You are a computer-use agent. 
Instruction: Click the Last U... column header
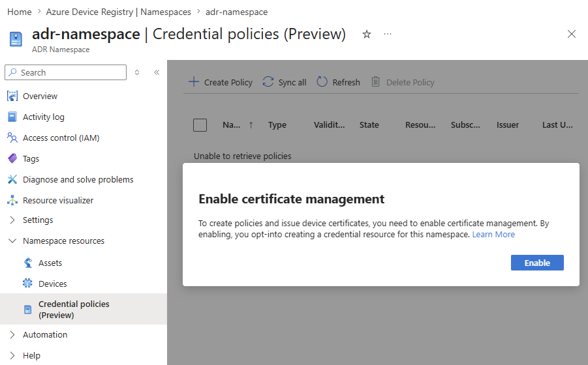pyautogui.click(x=557, y=125)
